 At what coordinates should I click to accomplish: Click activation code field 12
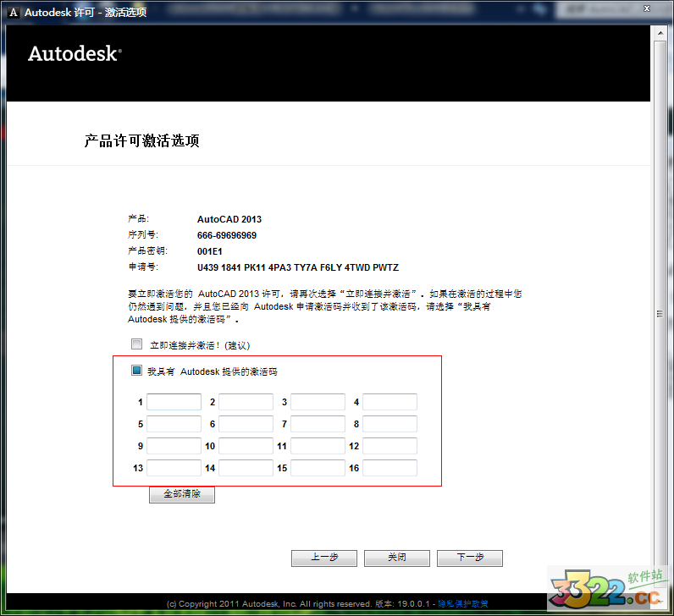coord(389,446)
